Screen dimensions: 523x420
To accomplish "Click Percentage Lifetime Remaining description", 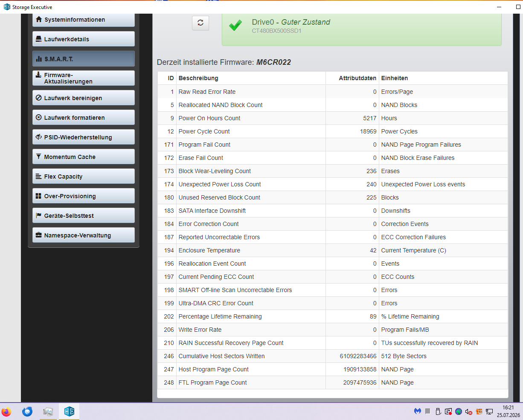I will (220, 316).
